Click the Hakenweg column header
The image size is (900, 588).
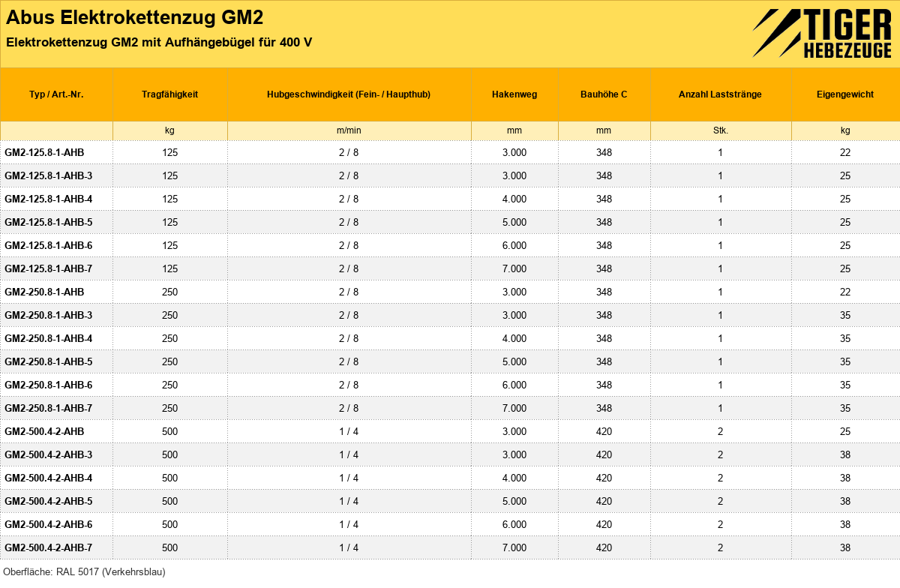[514, 94]
